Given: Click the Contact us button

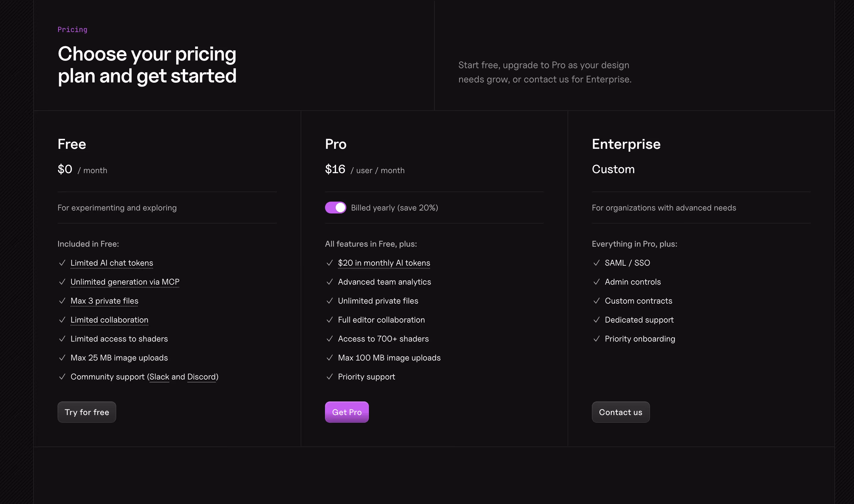Looking at the screenshot, I should 620,412.
